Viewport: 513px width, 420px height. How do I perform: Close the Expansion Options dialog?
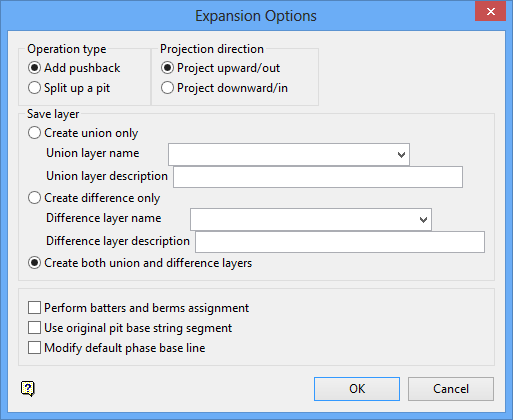coord(490,12)
